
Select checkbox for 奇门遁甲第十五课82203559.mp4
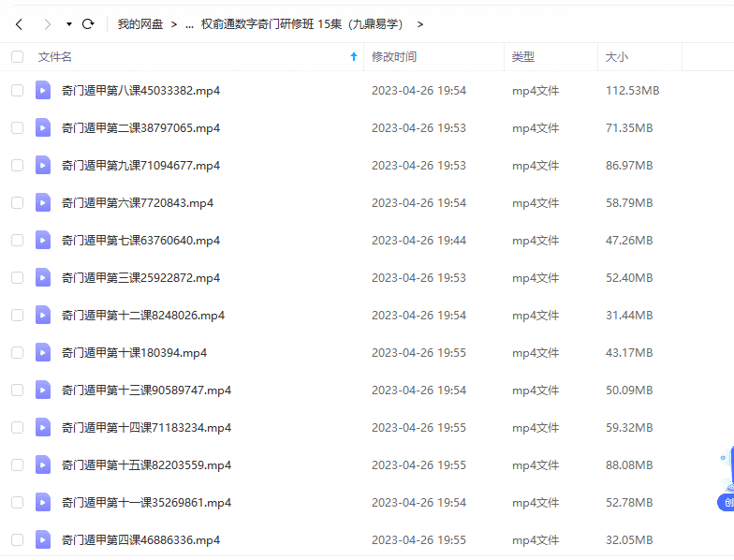point(17,465)
